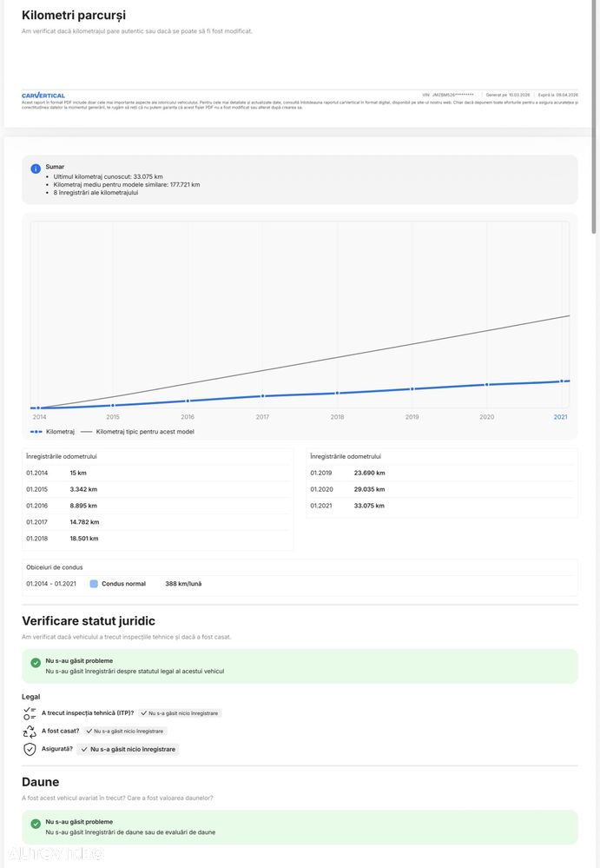Screen dimensions: 600x868
Task: Select the 2021 year label on chart axis
Action: coord(561,417)
